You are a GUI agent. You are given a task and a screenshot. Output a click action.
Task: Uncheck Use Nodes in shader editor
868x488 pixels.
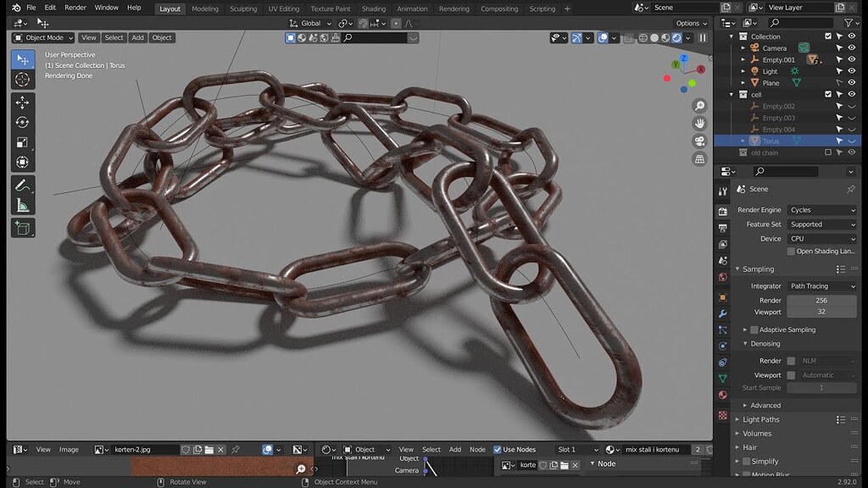pos(497,449)
